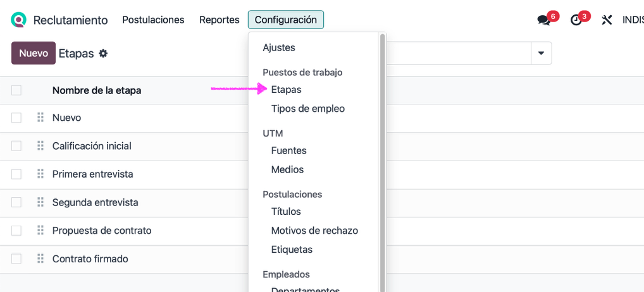Screen dimensions: 644x292
Task: Check the Calificación inicial row checkbox
Action: point(16,146)
